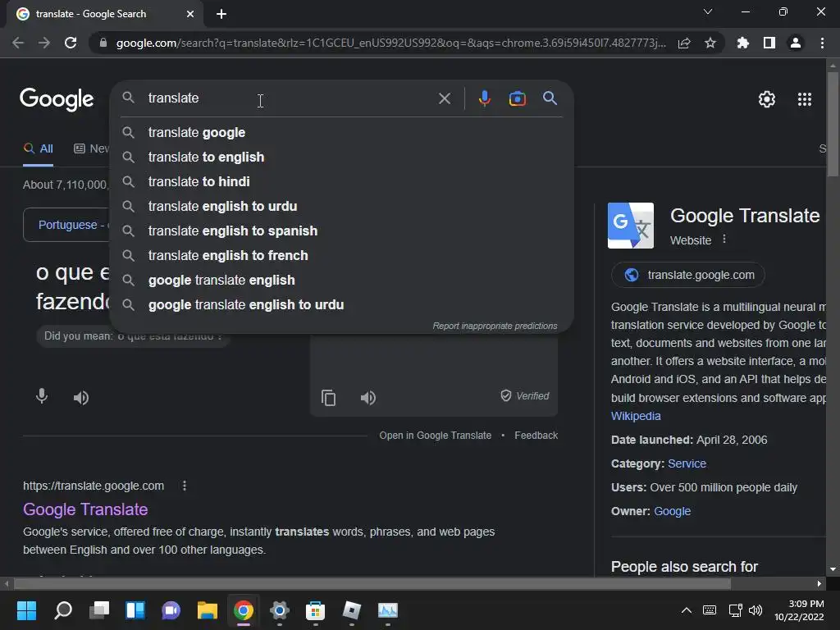Open Windows Start menu
This screenshot has width=840, height=630.
26,610
